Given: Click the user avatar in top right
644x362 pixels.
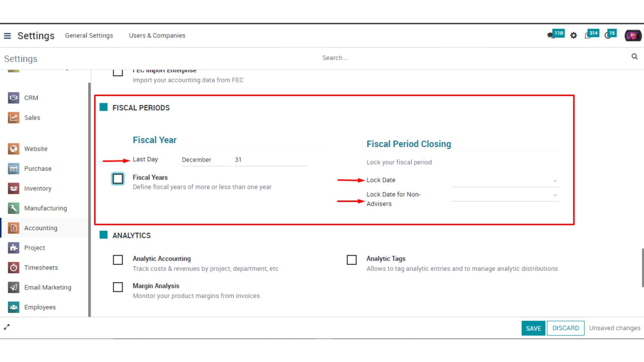Looking at the screenshot, I should pos(633,35).
